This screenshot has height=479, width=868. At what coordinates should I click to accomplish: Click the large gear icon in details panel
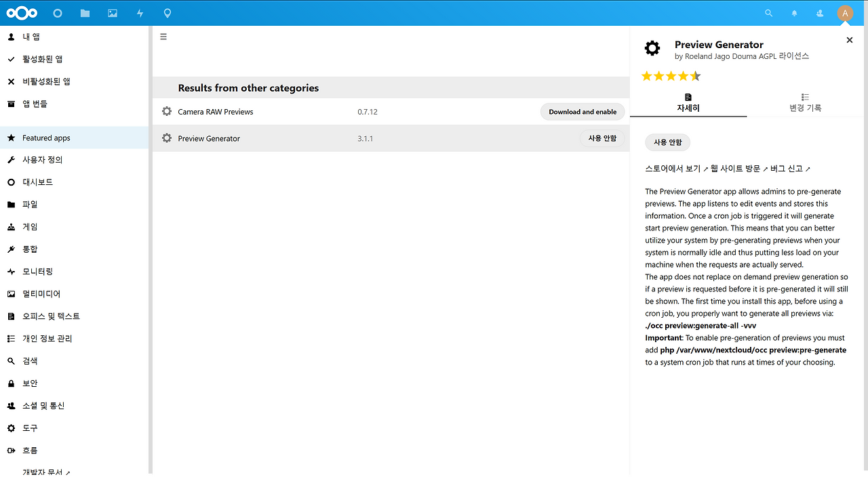pos(652,48)
